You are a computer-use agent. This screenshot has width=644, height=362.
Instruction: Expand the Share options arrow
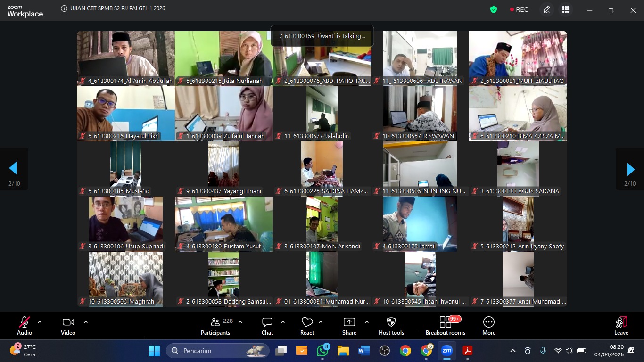click(x=367, y=322)
